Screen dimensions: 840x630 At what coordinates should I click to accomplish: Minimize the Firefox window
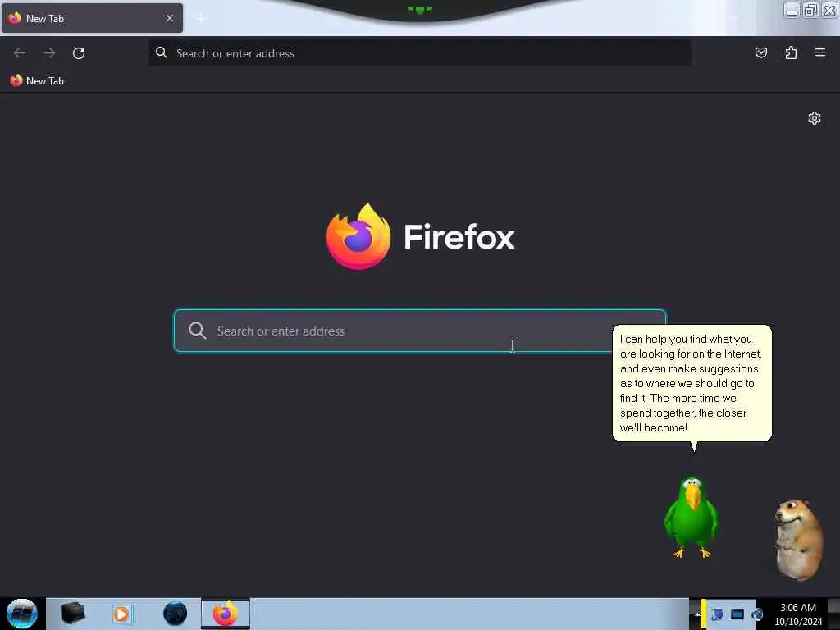coord(792,10)
